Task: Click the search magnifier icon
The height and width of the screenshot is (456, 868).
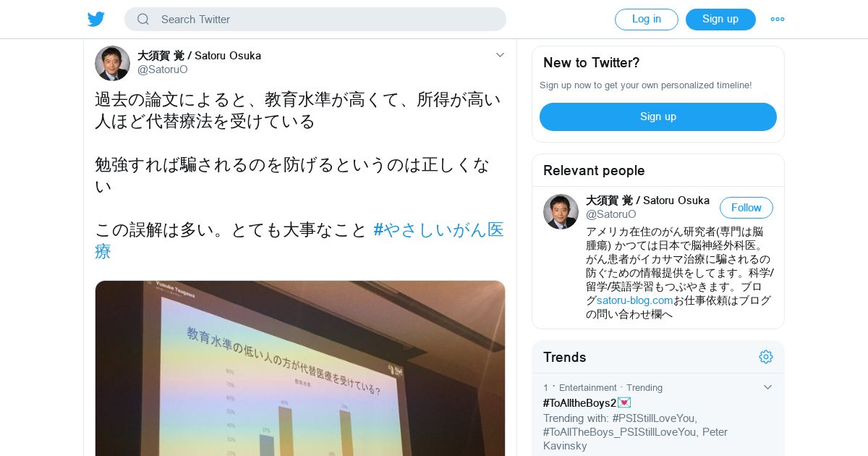Action: point(143,20)
